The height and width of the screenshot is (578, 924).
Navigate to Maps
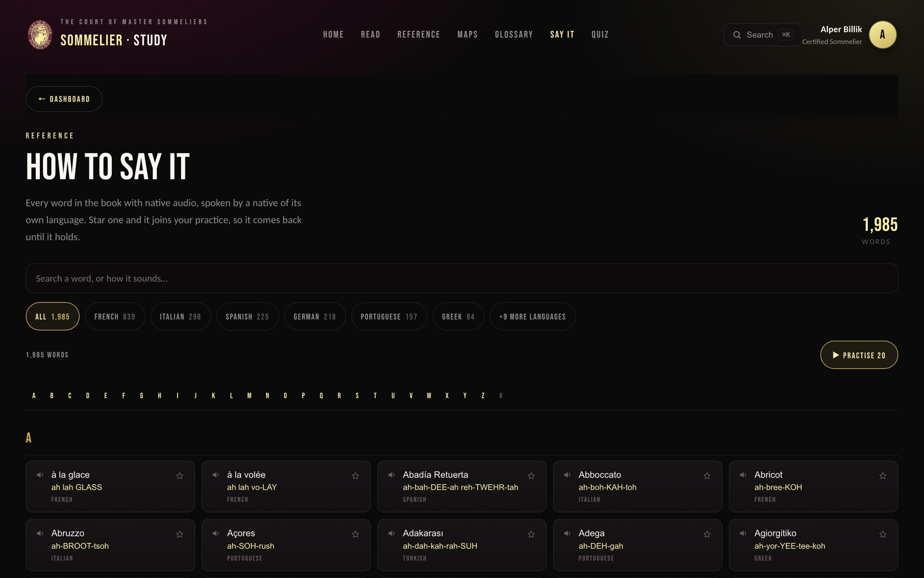coord(468,35)
